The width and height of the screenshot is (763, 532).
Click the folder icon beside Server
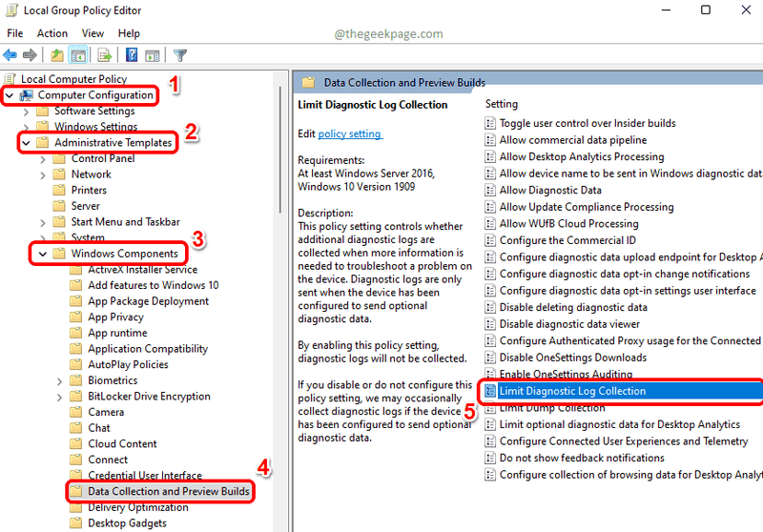(59, 206)
